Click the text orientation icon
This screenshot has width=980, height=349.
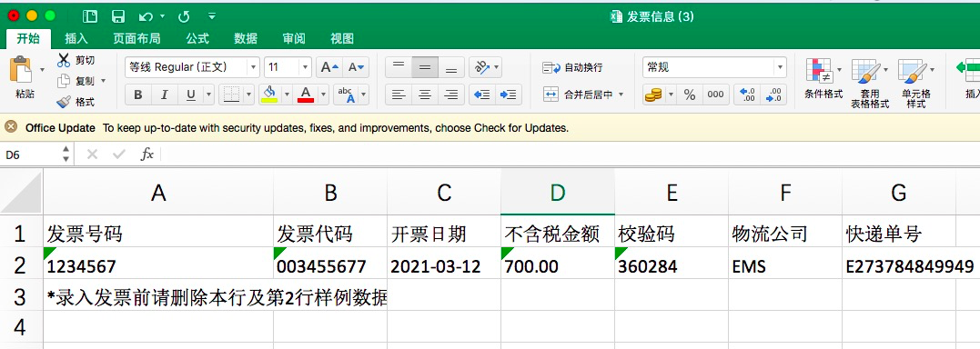pos(482,67)
